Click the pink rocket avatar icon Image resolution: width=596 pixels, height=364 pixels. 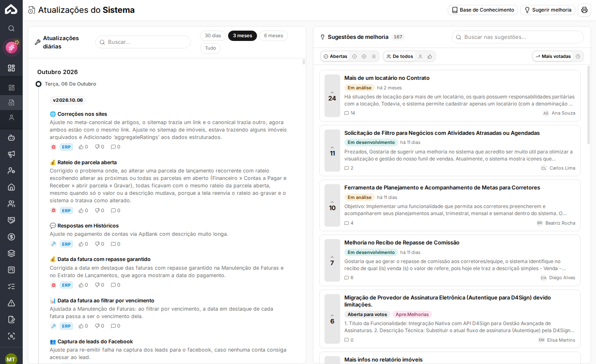[11, 48]
